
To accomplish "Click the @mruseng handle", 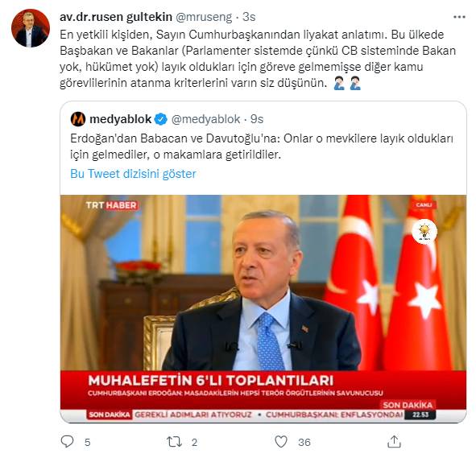I will click(x=204, y=17).
